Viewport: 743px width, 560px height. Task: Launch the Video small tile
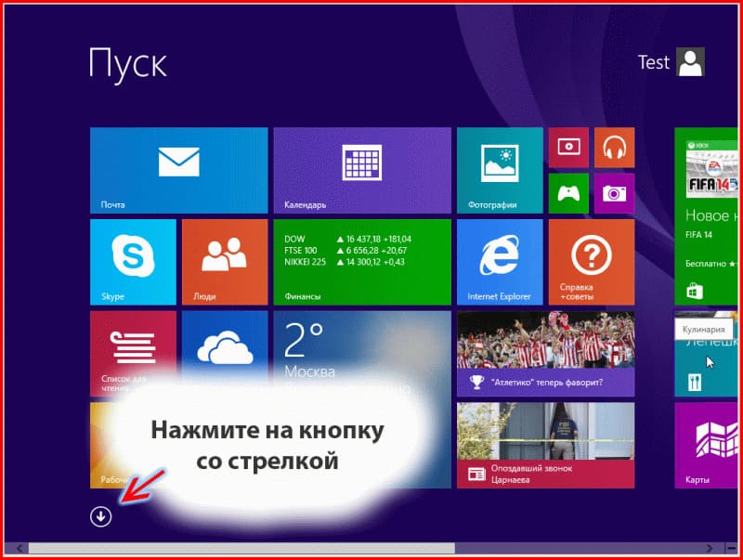click(568, 148)
